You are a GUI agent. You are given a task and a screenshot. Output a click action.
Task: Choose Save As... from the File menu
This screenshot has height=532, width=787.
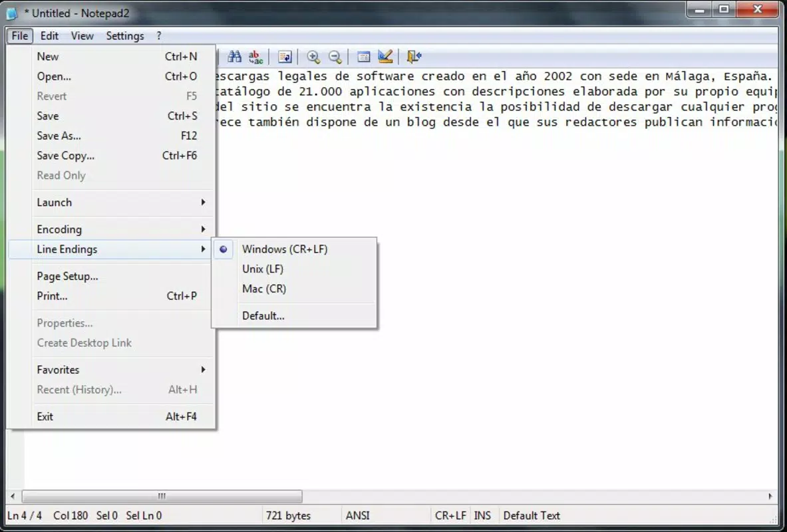[111, 136]
